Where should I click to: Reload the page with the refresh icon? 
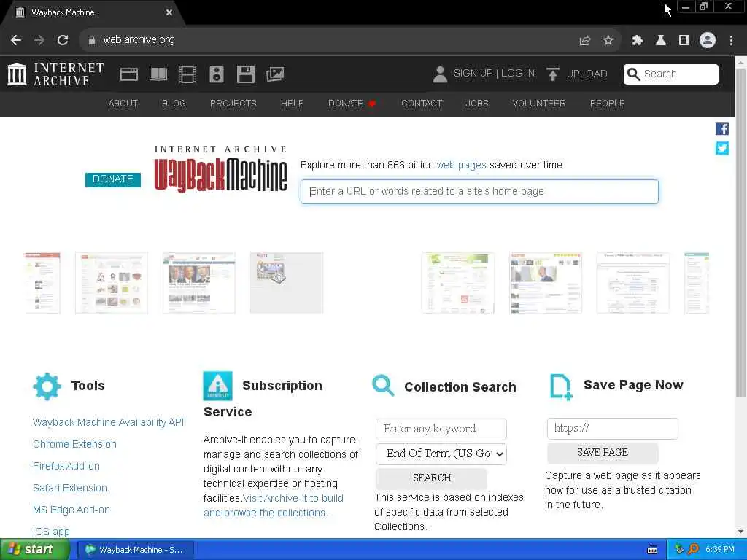[x=63, y=40]
